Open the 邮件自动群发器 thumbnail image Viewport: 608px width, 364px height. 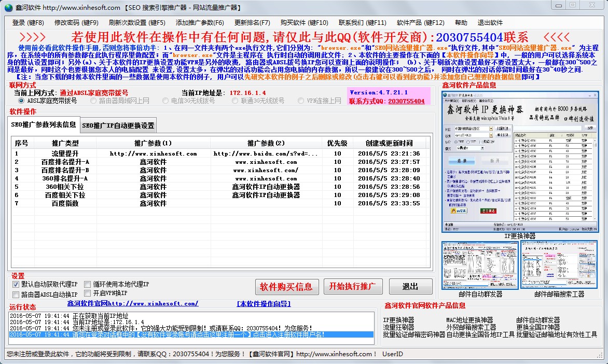(480, 265)
